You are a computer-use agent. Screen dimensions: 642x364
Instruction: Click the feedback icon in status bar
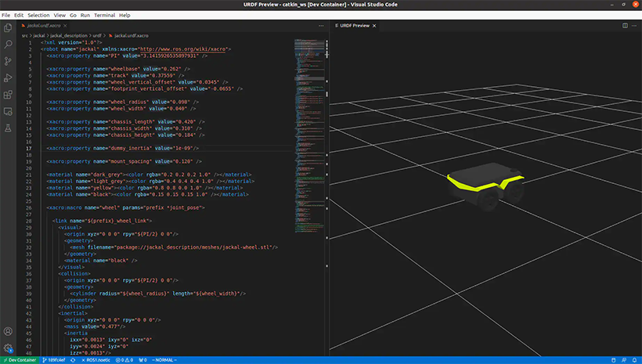coord(624,360)
